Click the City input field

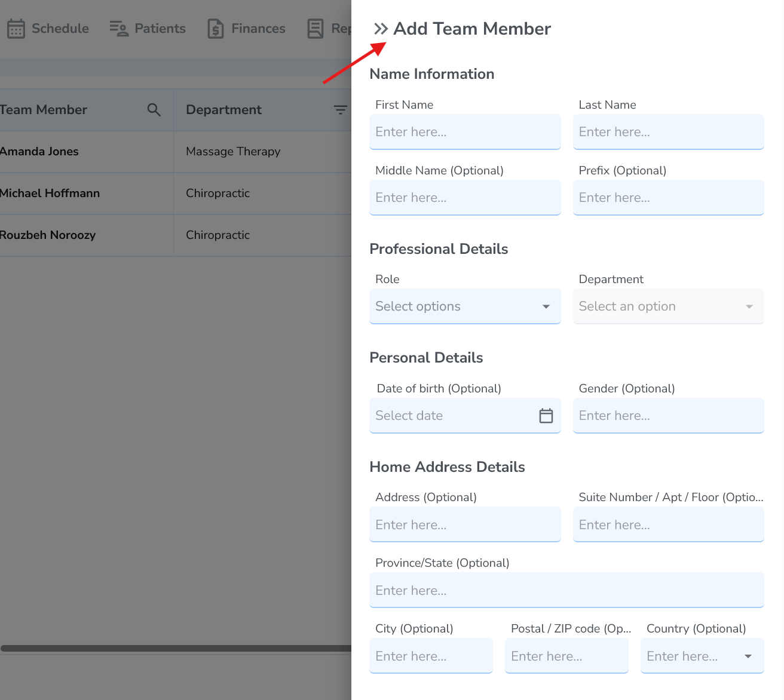[431, 656]
